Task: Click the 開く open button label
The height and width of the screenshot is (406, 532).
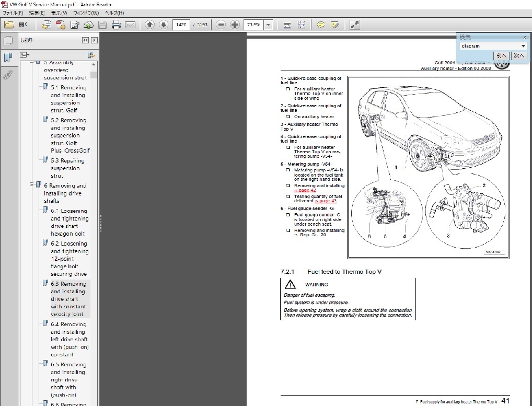Action: coord(23,25)
